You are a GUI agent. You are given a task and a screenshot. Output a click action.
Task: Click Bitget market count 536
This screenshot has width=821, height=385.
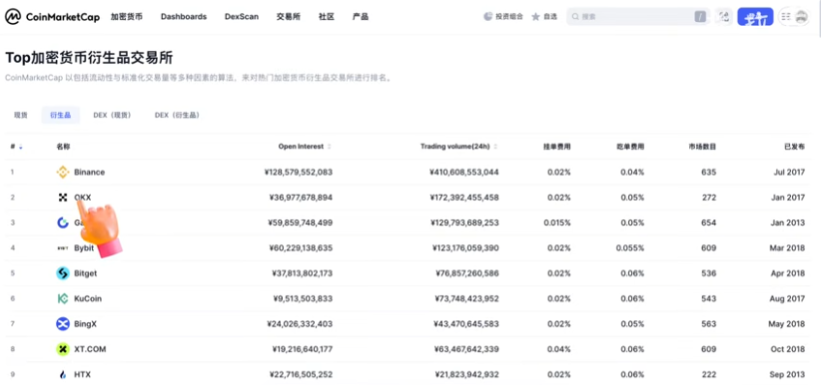[x=708, y=273]
